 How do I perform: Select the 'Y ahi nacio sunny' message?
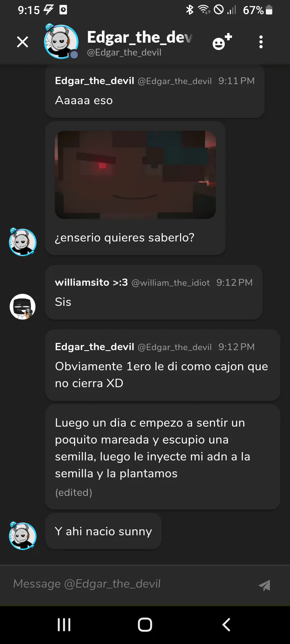click(x=103, y=531)
